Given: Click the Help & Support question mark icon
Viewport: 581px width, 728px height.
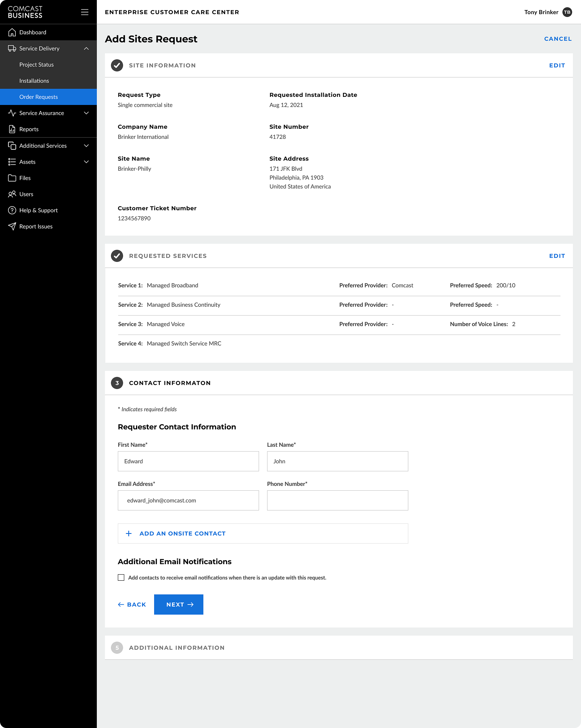Looking at the screenshot, I should point(12,210).
